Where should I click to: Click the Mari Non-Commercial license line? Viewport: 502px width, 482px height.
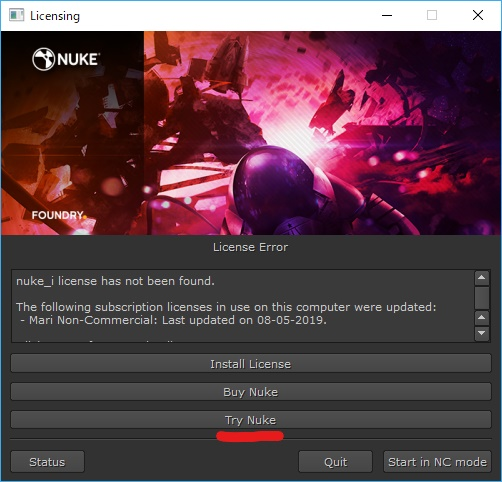(x=174, y=320)
